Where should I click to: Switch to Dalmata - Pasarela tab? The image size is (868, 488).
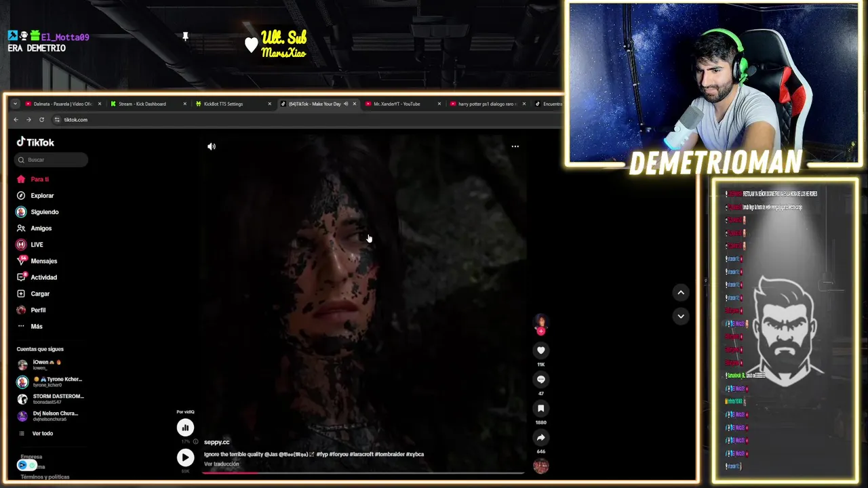[63, 104]
